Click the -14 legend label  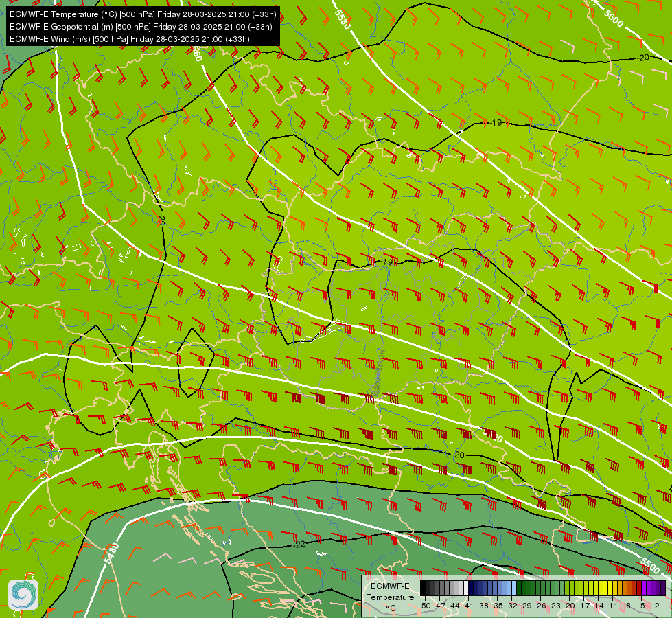coord(599,606)
